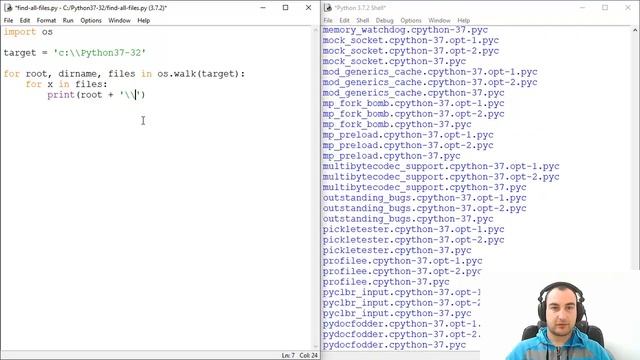640x360 pixels.
Task: Click the 'for x in files:' line
Action: (x=66, y=84)
